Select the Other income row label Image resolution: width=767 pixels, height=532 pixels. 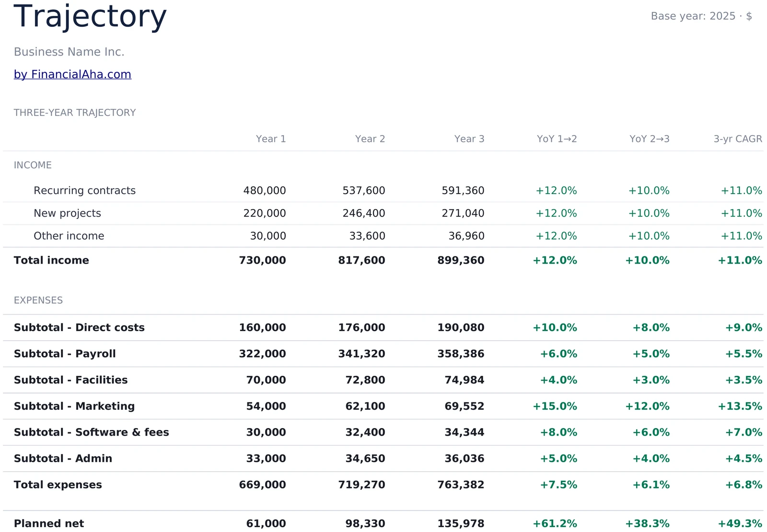[69, 236]
